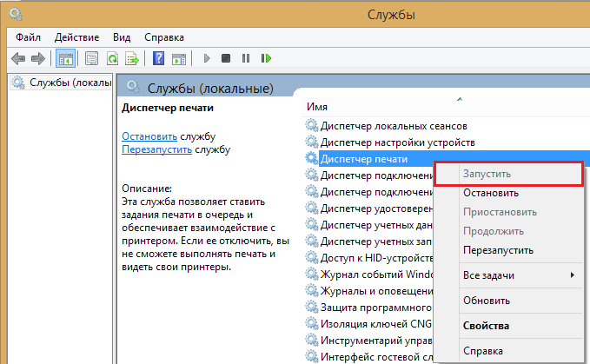Open the Вид menu

pos(122,37)
